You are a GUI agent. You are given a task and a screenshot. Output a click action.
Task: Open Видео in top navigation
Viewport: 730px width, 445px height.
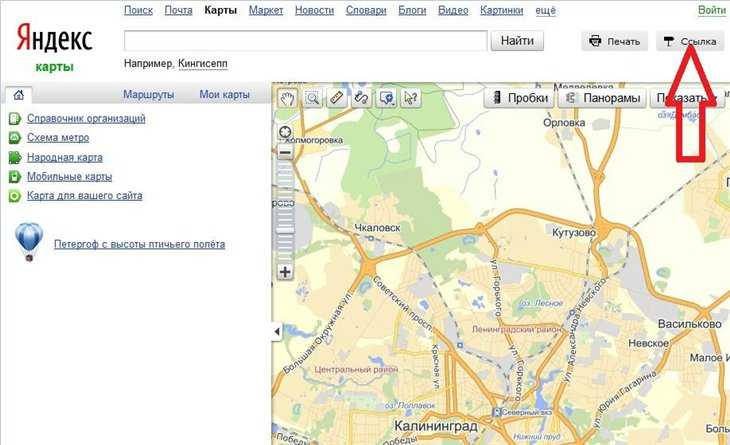coord(453,10)
